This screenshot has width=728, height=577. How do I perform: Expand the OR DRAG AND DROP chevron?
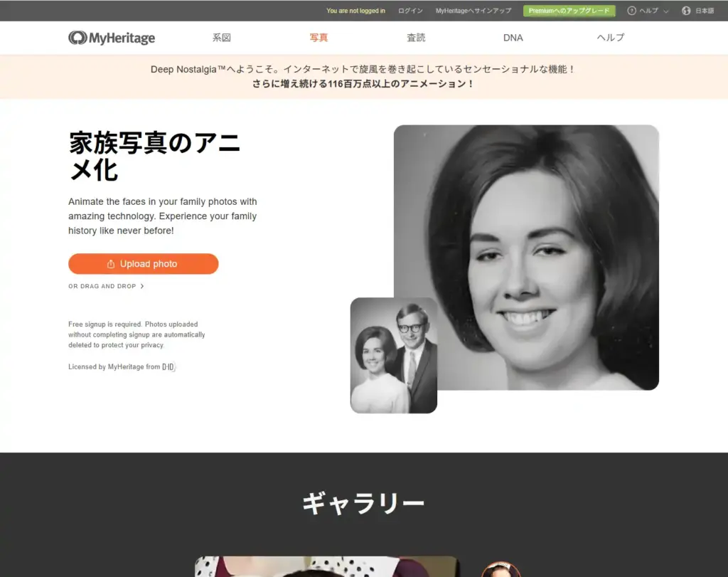(x=142, y=286)
